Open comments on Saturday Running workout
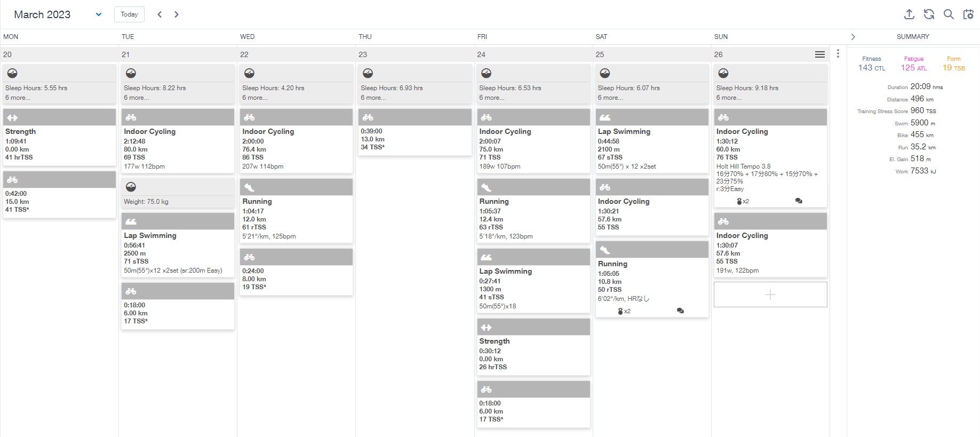This screenshot has height=437, width=980. pyautogui.click(x=680, y=311)
